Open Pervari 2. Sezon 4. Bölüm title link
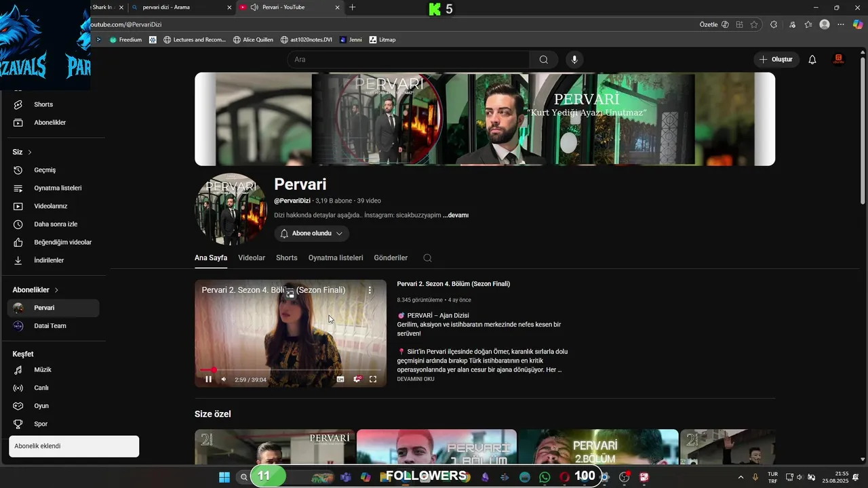Image resolution: width=868 pixels, height=488 pixels. point(454,284)
